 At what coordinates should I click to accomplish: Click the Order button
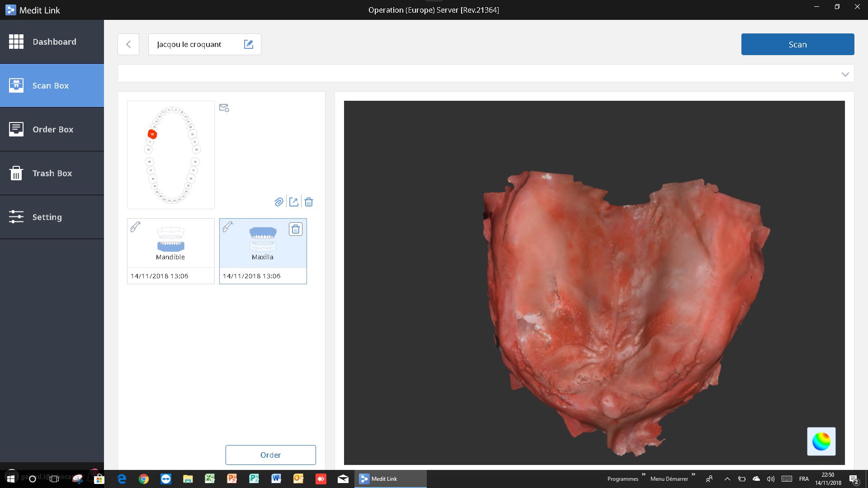tap(270, 455)
